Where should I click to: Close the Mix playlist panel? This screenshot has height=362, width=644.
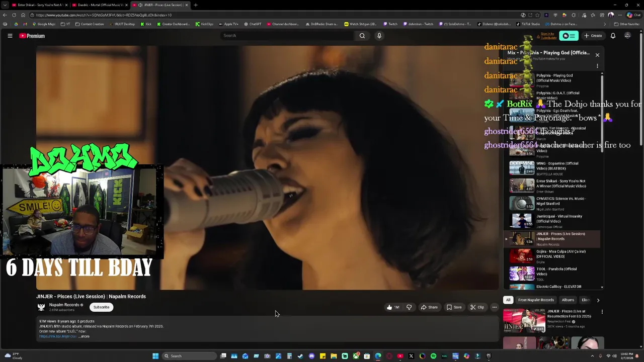point(597,55)
